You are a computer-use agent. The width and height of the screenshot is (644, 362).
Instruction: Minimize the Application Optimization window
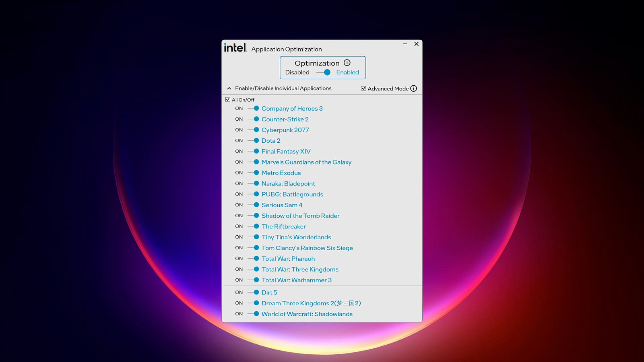(x=405, y=44)
